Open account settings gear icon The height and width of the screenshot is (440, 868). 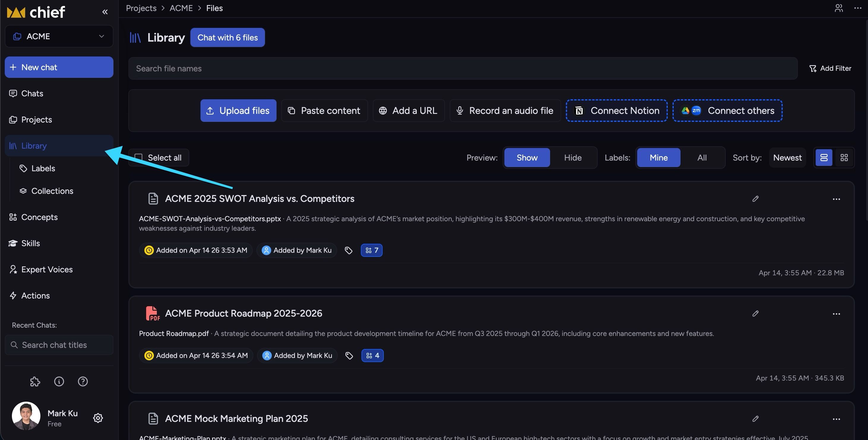(98, 418)
